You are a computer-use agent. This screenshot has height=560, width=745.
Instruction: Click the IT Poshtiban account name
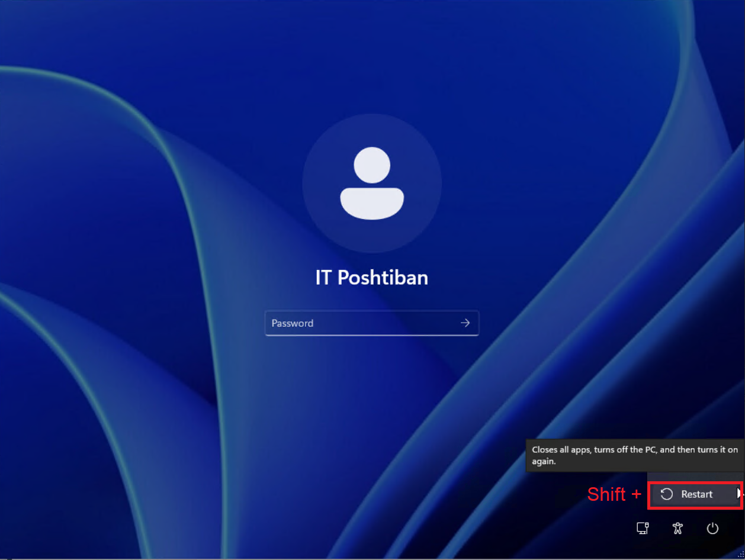coord(372,278)
